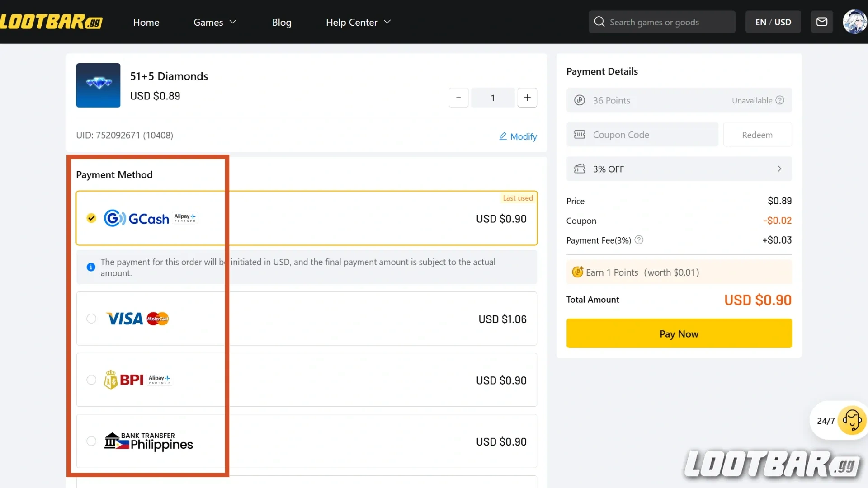The image size is (868, 488).
Task: Click the Payment Fee help icon
Action: pos(639,240)
